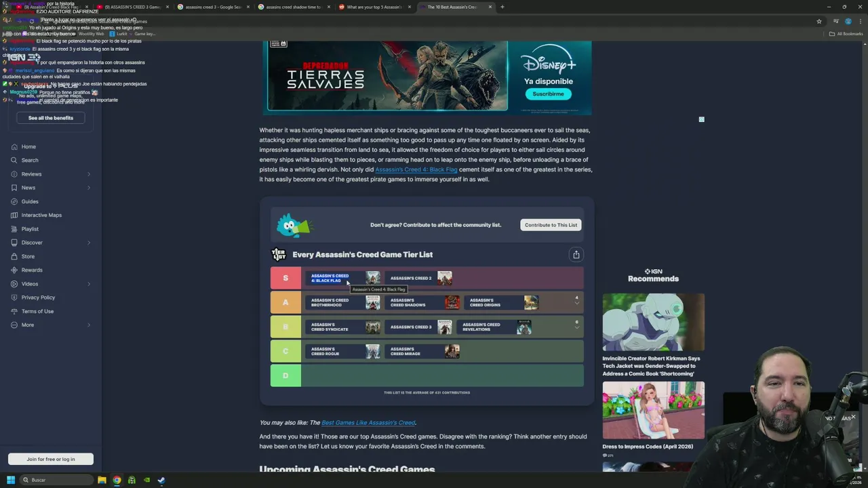Click Contribute to This List button

[551, 225]
